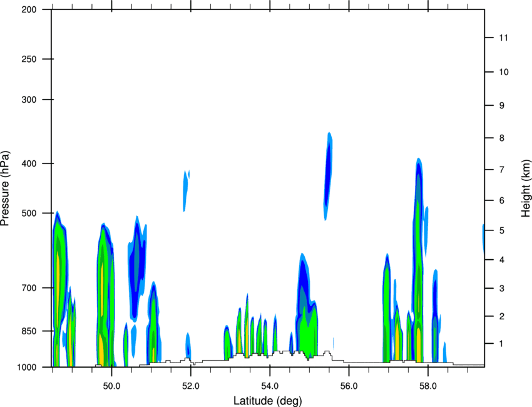Select the 500 pressure tick label

coord(29,213)
